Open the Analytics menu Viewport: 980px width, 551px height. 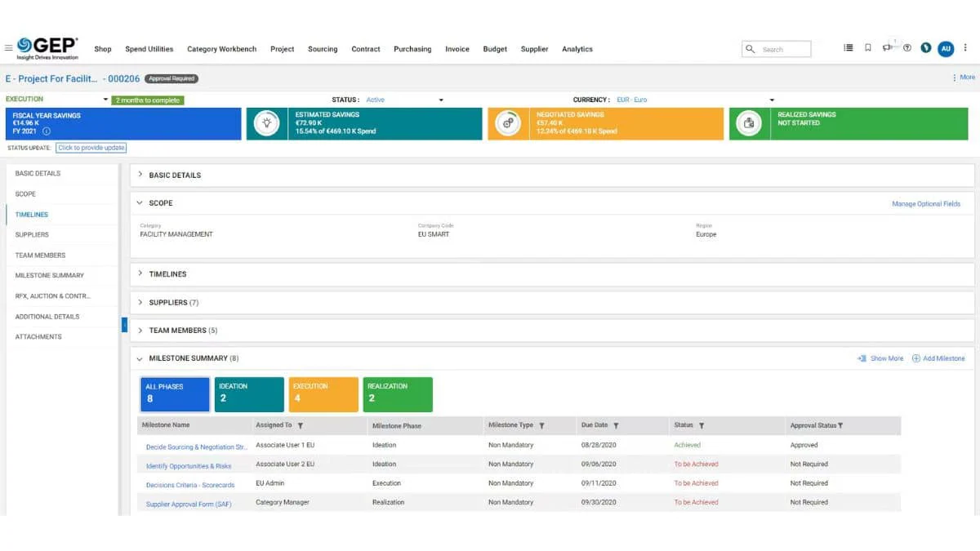(577, 49)
